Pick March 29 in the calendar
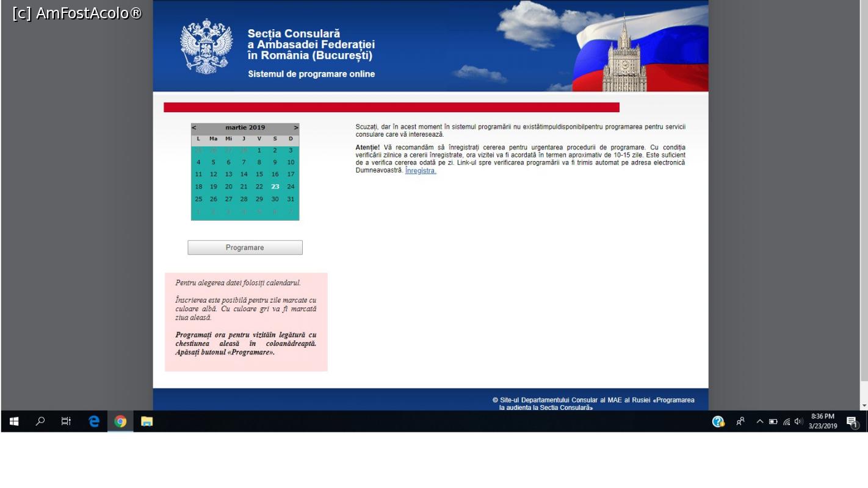Image resolution: width=868 pixels, height=488 pixels. click(x=259, y=199)
